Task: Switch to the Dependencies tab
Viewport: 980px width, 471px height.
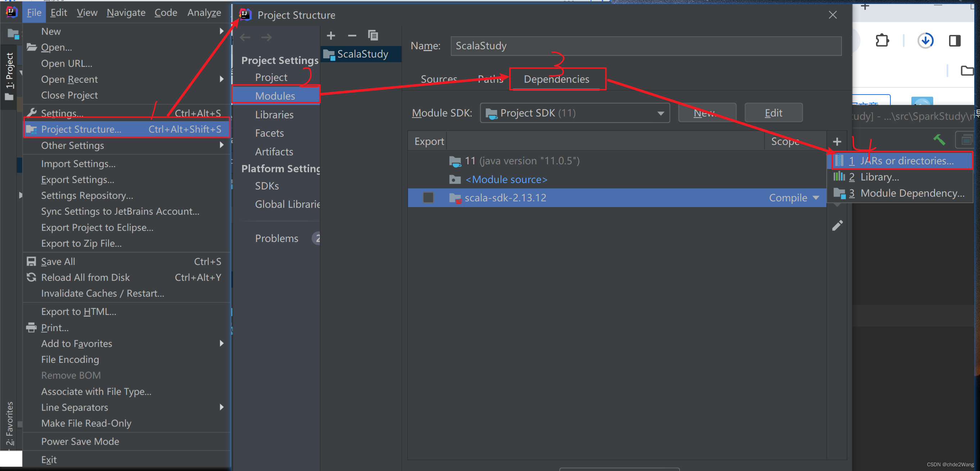Action: (x=556, y=79)
